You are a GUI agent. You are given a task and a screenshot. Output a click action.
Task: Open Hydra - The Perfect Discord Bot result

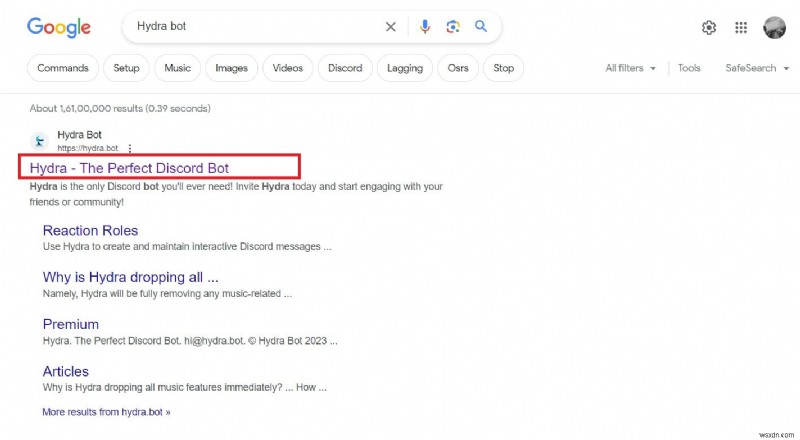(x=130, y=168)
